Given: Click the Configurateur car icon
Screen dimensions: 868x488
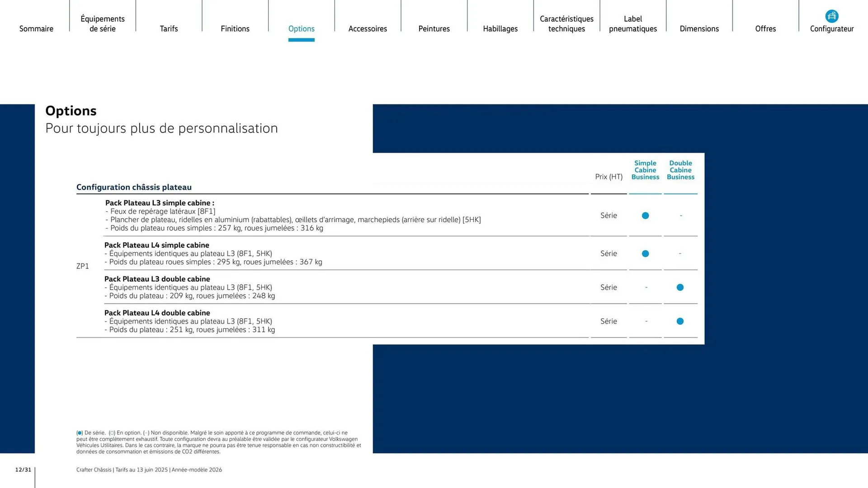Looking at the screenshot, I should tap(832, 15).
